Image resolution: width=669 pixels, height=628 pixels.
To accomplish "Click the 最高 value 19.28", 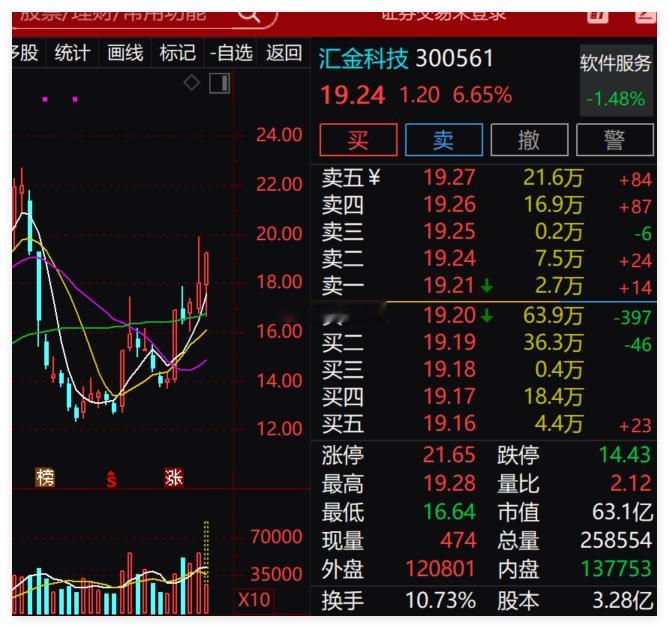I will [449, 483].
